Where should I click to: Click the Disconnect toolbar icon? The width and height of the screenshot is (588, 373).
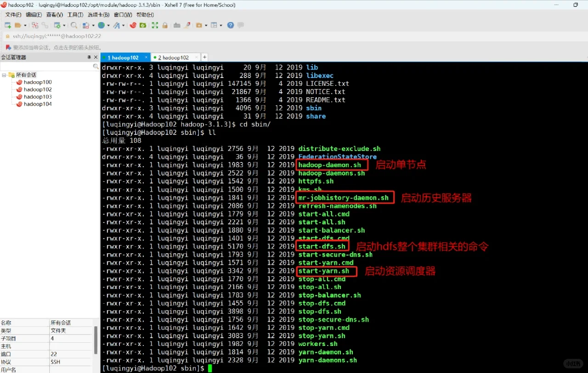click(35, 25)
